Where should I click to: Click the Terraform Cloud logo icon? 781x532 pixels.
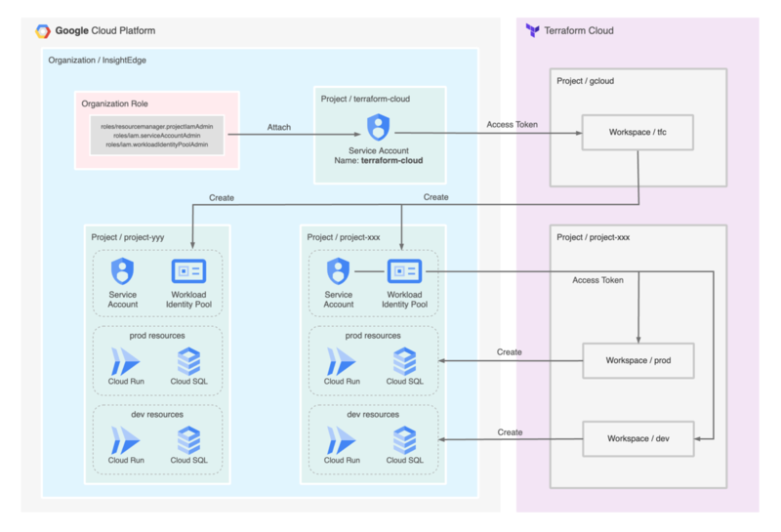pos(532,30)
